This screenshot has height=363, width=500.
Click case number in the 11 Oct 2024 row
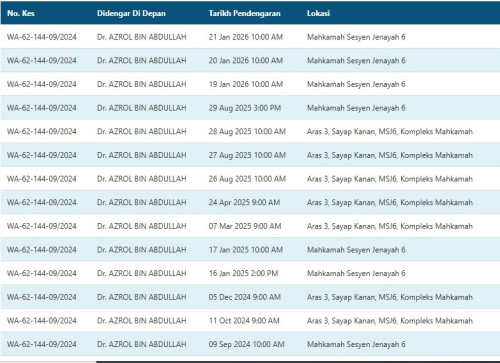click(42, 321)
